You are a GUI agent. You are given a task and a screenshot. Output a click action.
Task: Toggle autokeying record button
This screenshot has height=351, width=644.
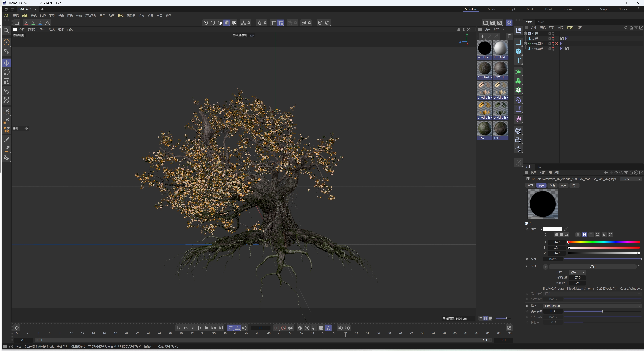284,328
